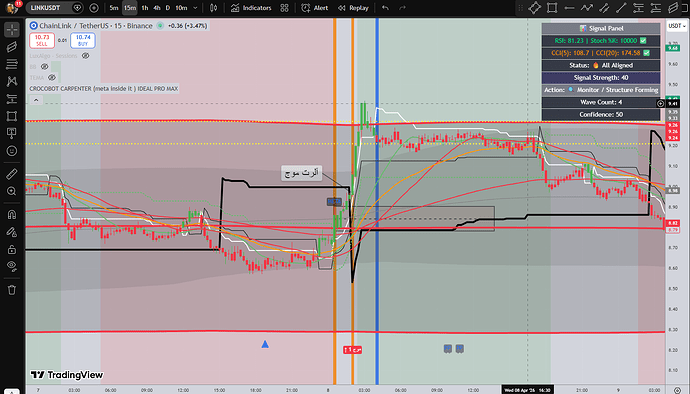Viewport: 690px width, 394px height.
Task: Open the USDT currency dropdown
Action: tap(677, 26)
